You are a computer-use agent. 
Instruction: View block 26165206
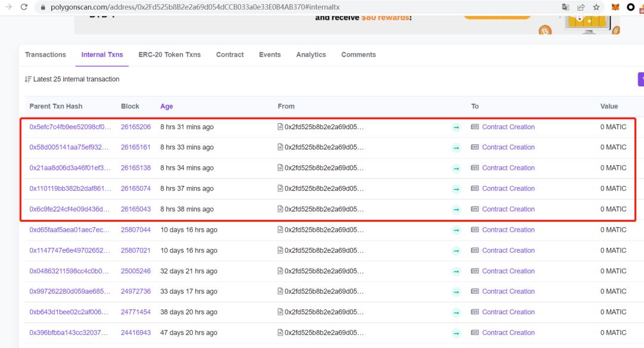pos(135,127)
